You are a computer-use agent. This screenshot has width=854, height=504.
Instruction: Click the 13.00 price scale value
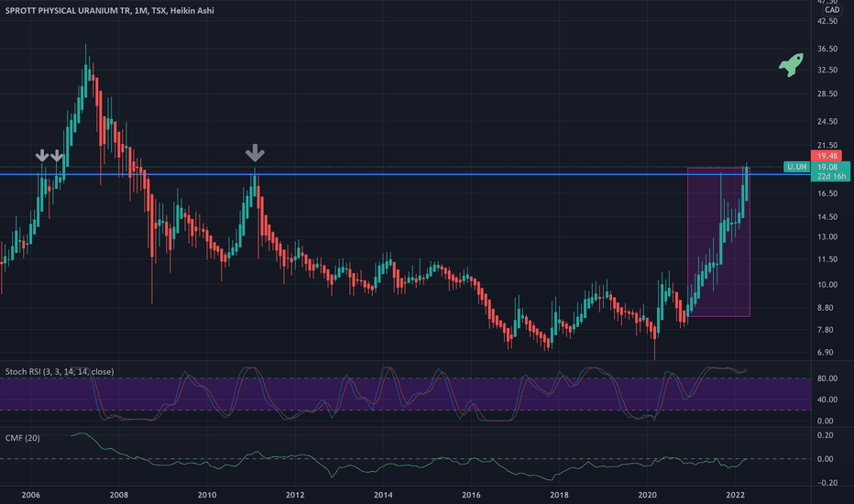point(827,237)
